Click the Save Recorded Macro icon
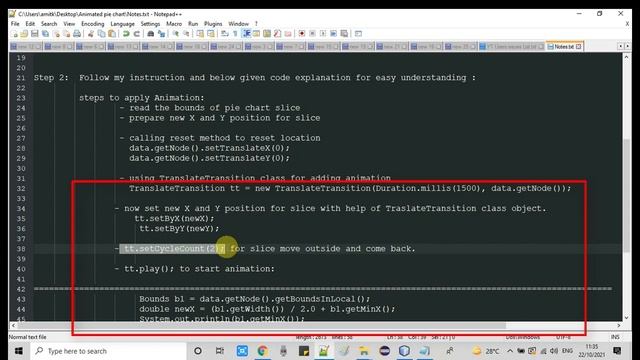The height and width of the screenshot is (360, 640). point(344,33)
